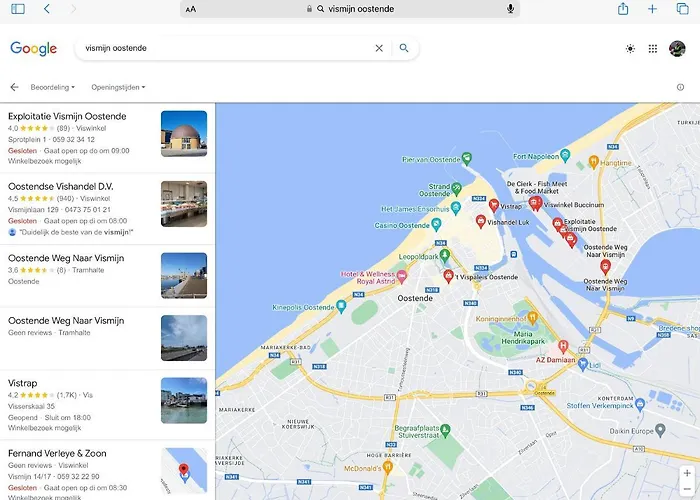Click the Daikin Europe marker

(660, 430)
